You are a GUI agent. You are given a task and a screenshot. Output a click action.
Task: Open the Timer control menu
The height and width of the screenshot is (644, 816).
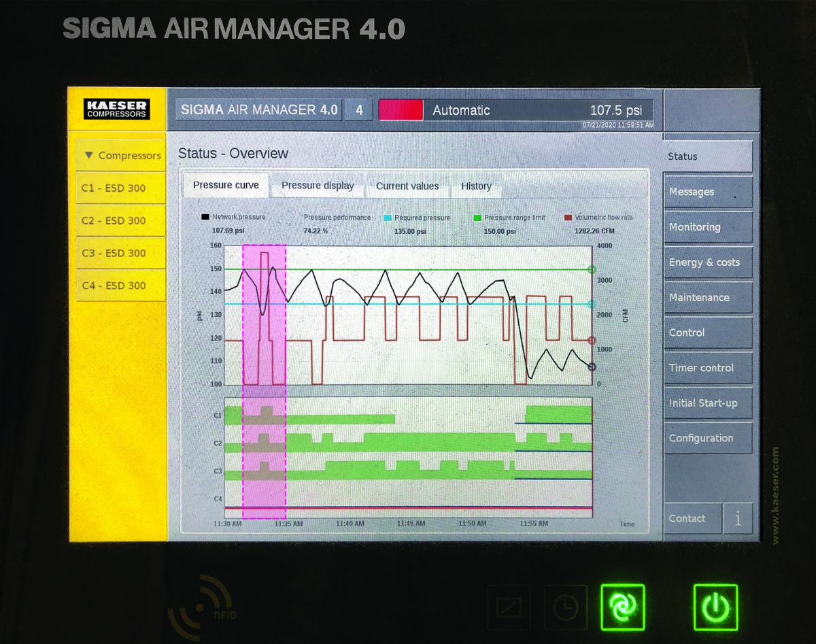[708, 368]
